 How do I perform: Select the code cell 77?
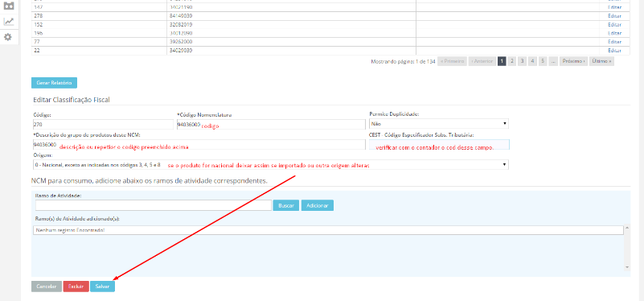click(x=100, y=42)
